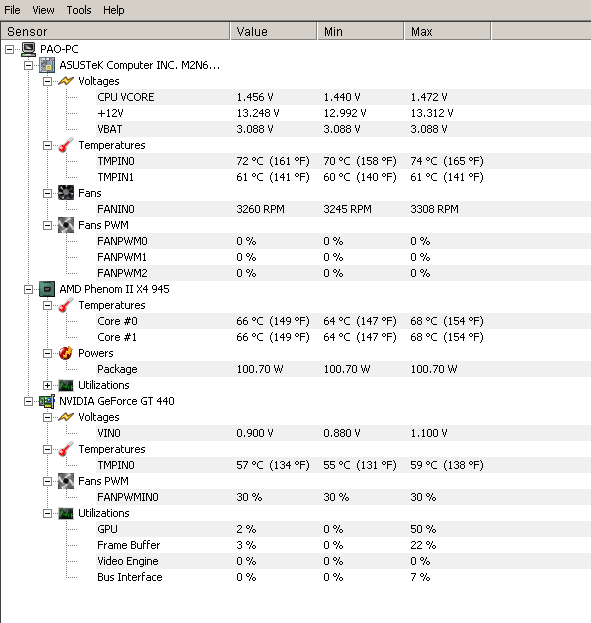Screen dimensions: 591x623
Task: Click the Value column header
Action: pyautogui.click(x=273, y=31)
